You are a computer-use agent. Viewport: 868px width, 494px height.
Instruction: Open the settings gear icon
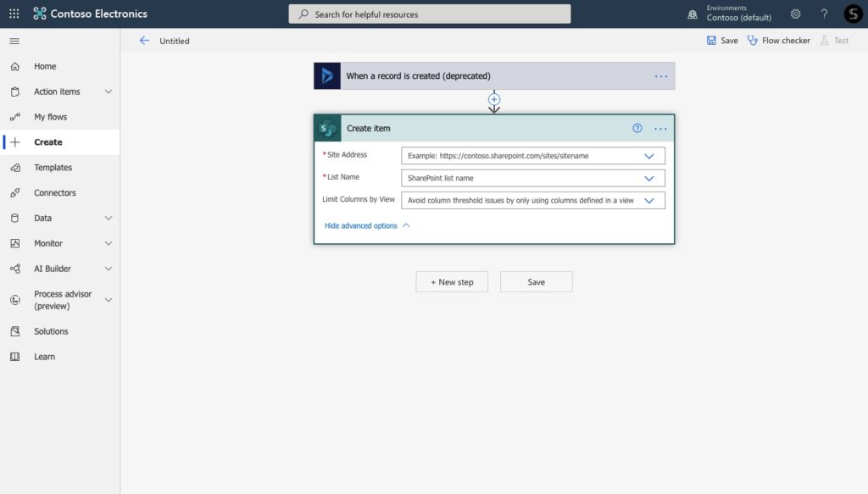tap(795, 14)
